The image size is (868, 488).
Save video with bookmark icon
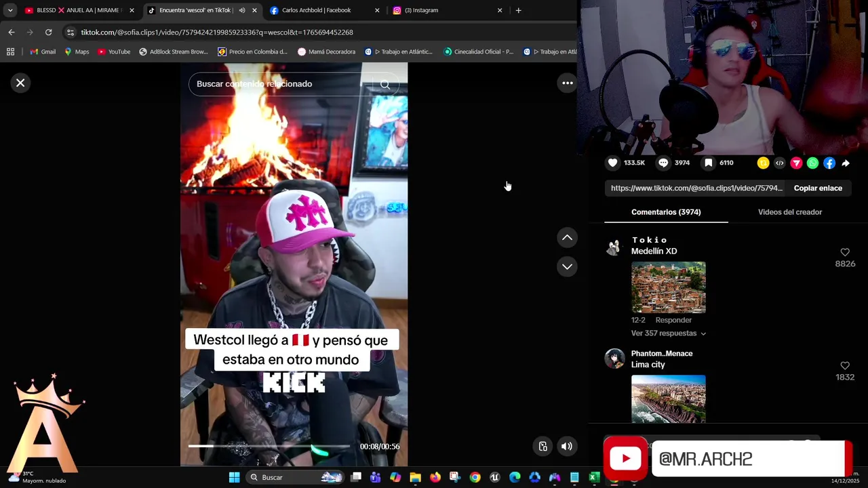[x=708, y=163]
